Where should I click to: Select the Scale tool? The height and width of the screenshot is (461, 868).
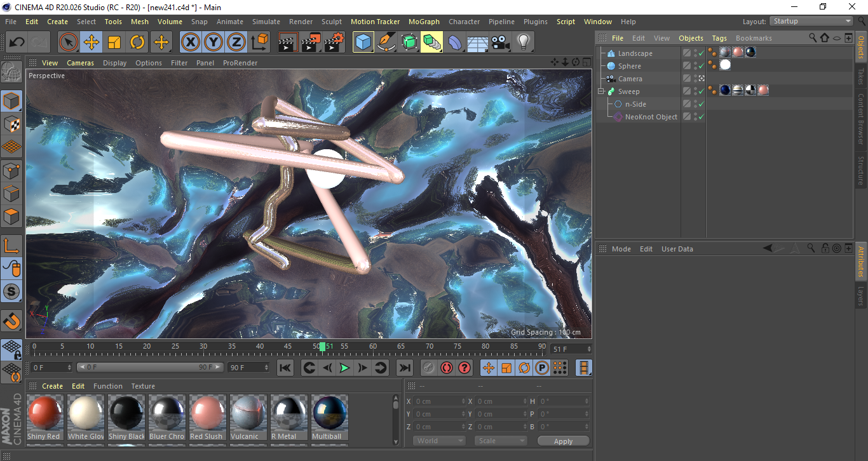[114, 43]
